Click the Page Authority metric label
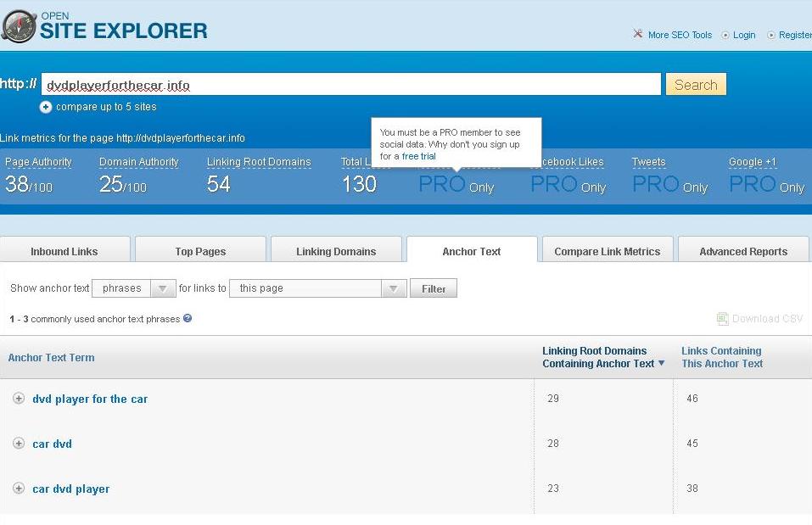Image resolution: width=812 pixels, height=525 pixels. [x=38, y=162]
